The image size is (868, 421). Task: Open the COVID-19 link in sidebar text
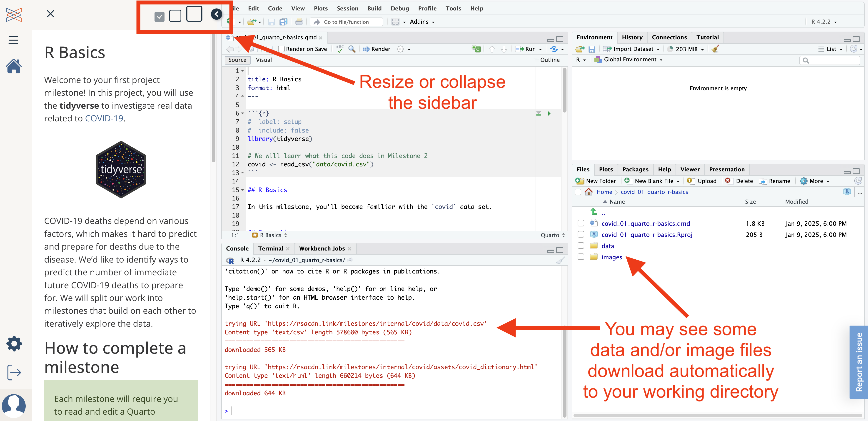[104, 118]
